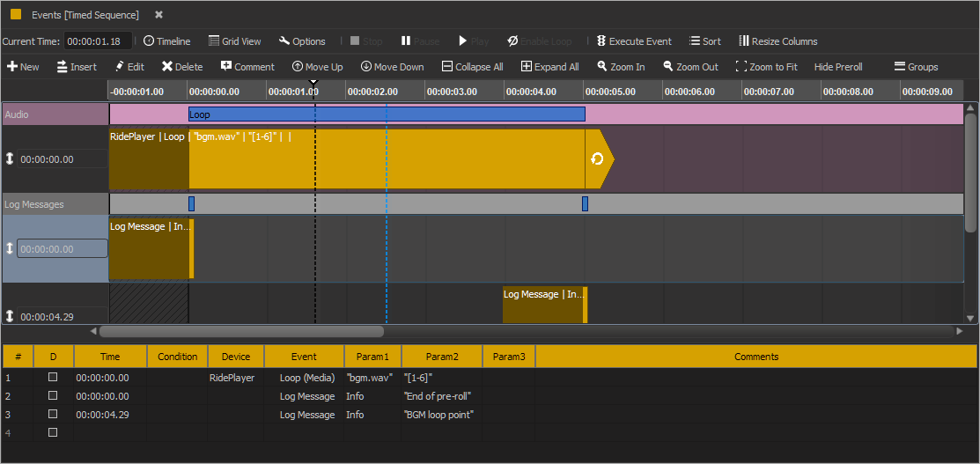
Task: Click the Edit pencil button
Action: [x=129, y=67]
